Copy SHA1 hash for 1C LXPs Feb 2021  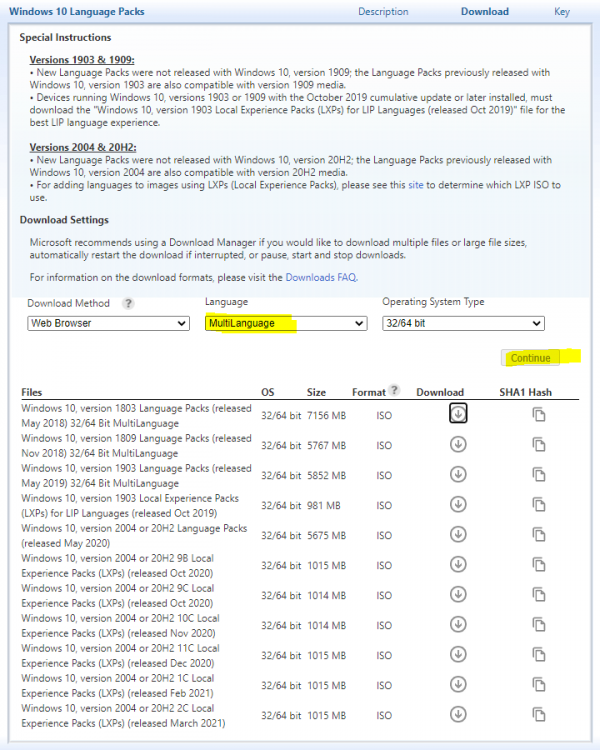[539, 685]
